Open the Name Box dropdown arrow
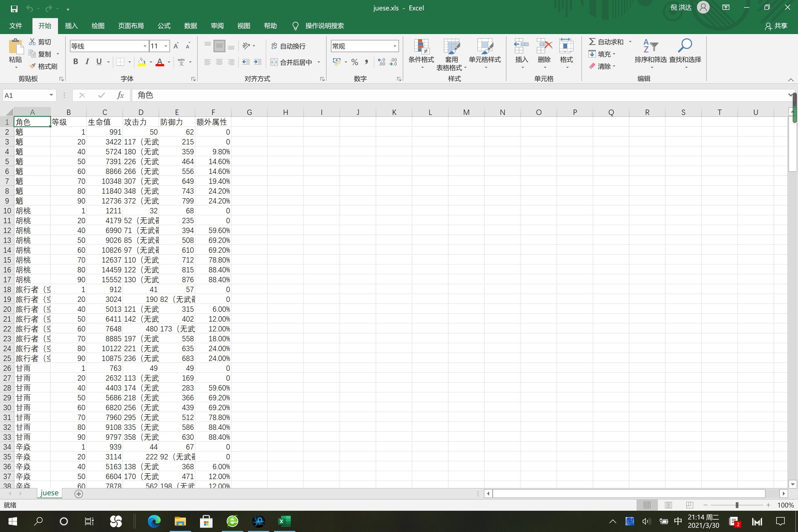The image size is (798, 532). [51, 95]
